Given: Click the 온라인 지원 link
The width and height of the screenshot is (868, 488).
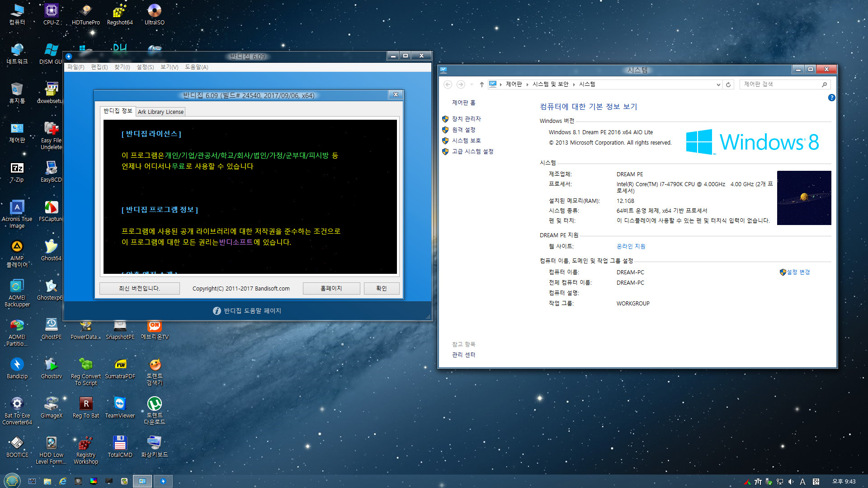Looking at the screenshot, I should click(x=631, y=246).
